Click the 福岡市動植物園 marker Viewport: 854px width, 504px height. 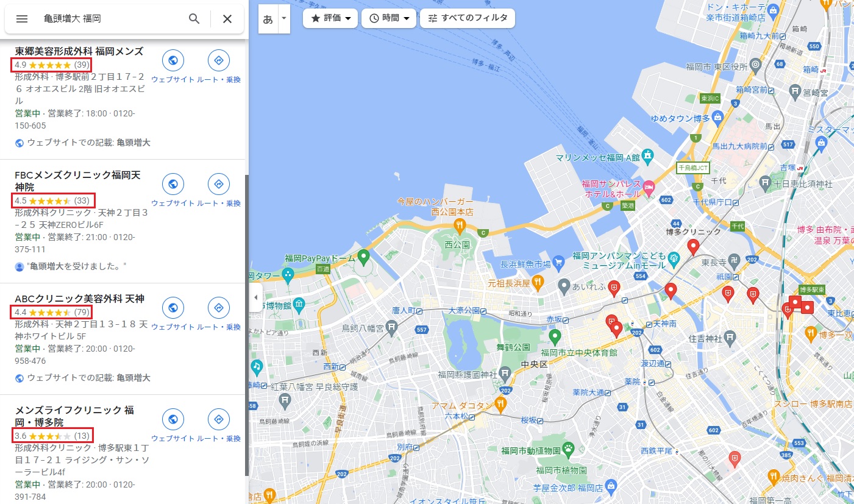click(x=568, y=450)
